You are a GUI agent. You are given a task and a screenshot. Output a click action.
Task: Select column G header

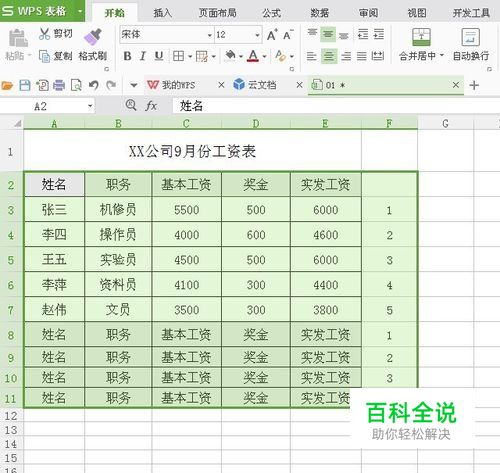[x=445, y=124]
